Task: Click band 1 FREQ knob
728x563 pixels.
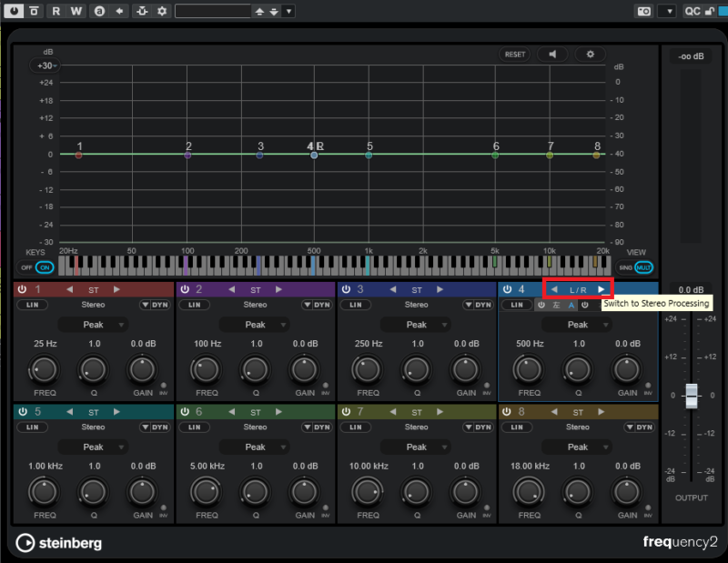Action: [x=44, y=369]
